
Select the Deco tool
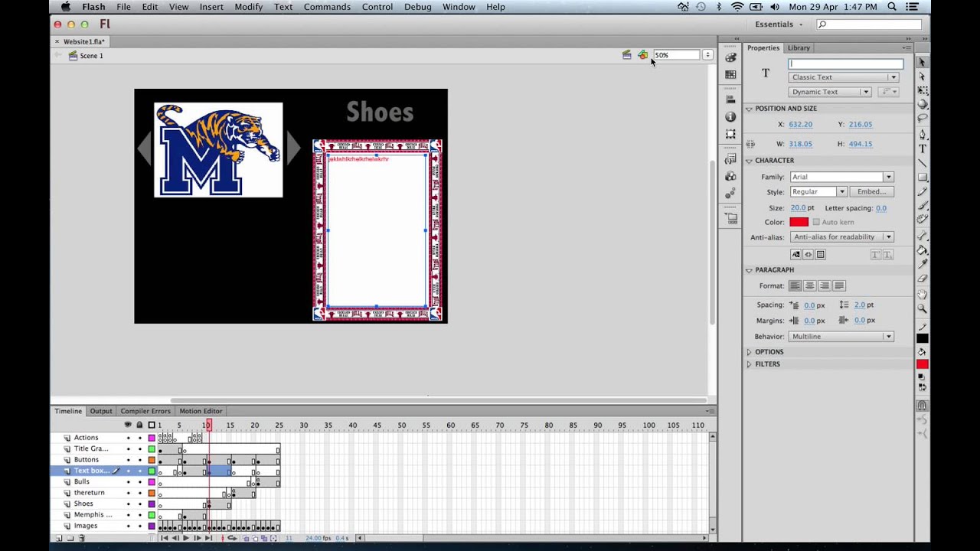point(922,219)
